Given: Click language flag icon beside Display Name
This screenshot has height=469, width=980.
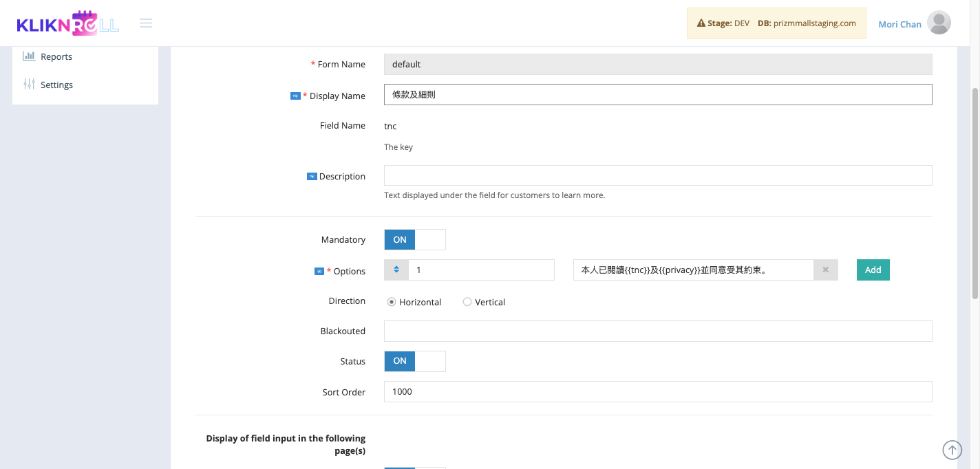Looking at the screenshot, I should click(295, 96).
